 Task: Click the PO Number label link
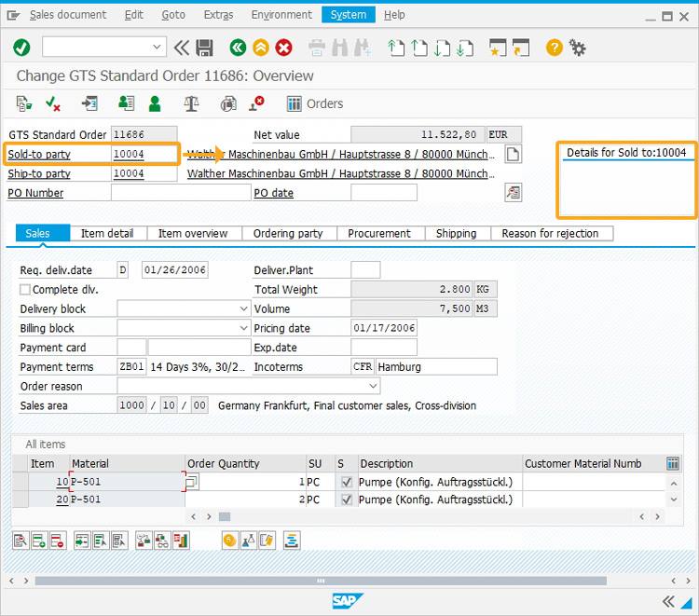click(x=35, y=193)
